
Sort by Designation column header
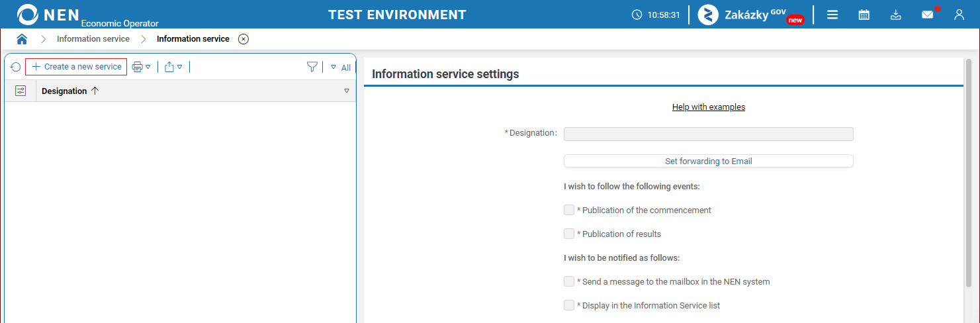click(69, 91)
